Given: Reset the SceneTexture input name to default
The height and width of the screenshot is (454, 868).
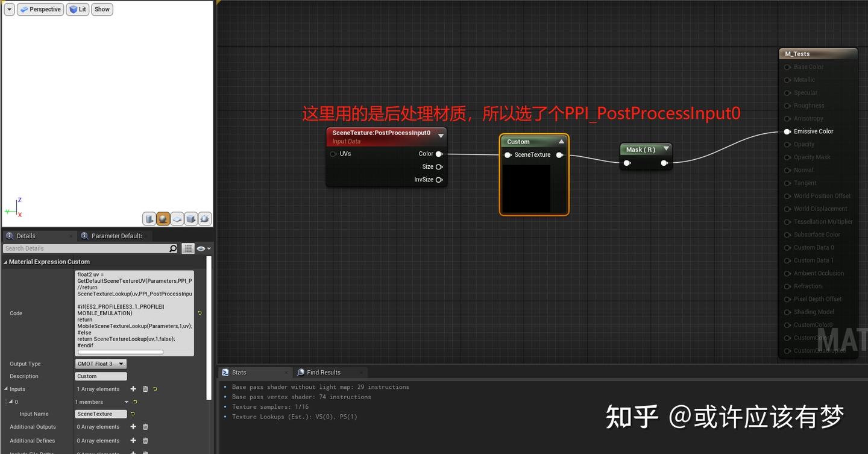Looking at the screenshot, I should pos(133,414).
